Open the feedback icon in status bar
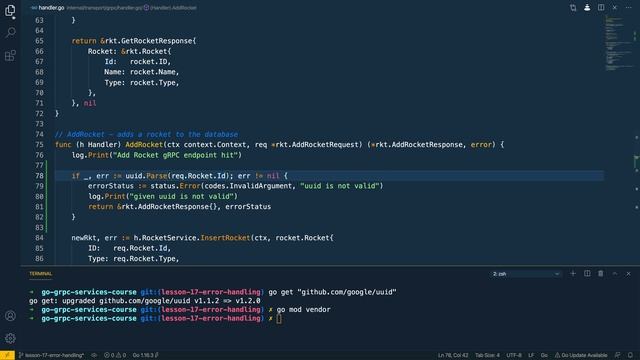Viewport: 640px width, 360px height. click(x=618, y=355)
